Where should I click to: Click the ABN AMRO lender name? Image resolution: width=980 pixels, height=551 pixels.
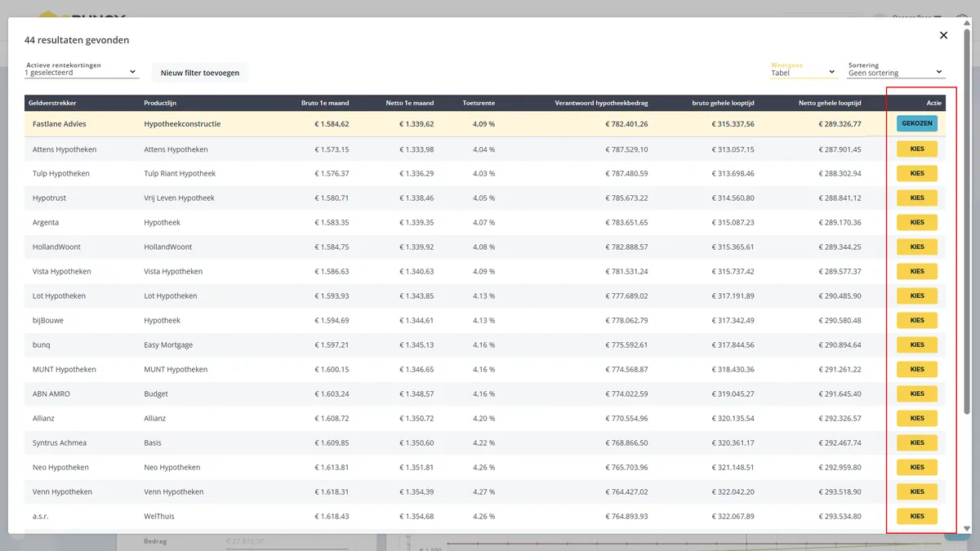(51, 393)
